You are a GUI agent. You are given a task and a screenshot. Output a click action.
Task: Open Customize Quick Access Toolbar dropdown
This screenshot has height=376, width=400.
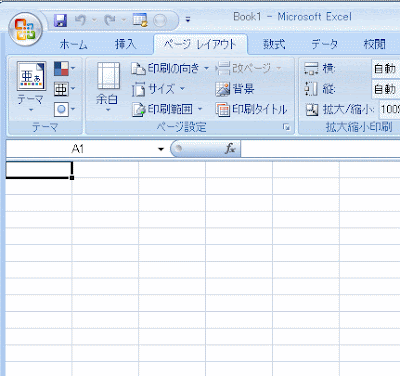point(188,20)
